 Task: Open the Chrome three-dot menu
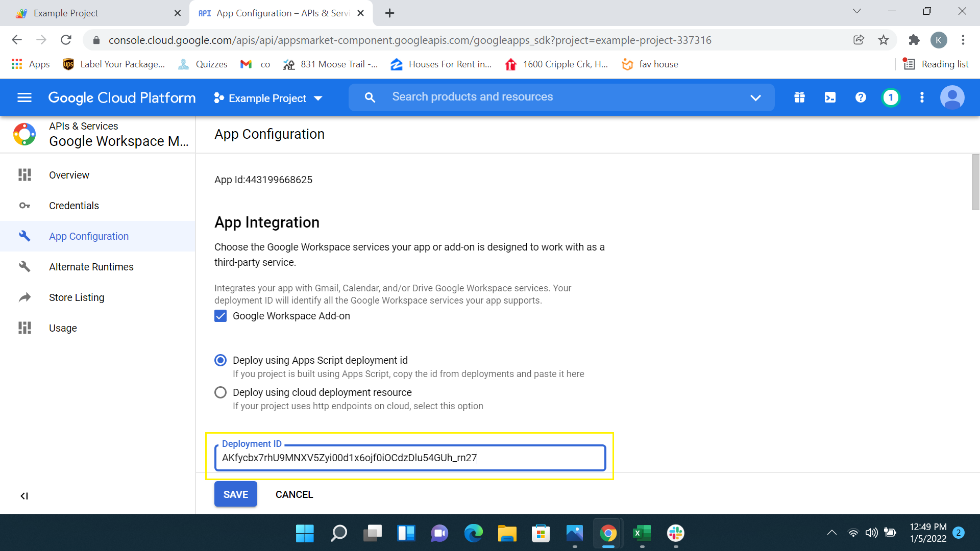point(963,40)
